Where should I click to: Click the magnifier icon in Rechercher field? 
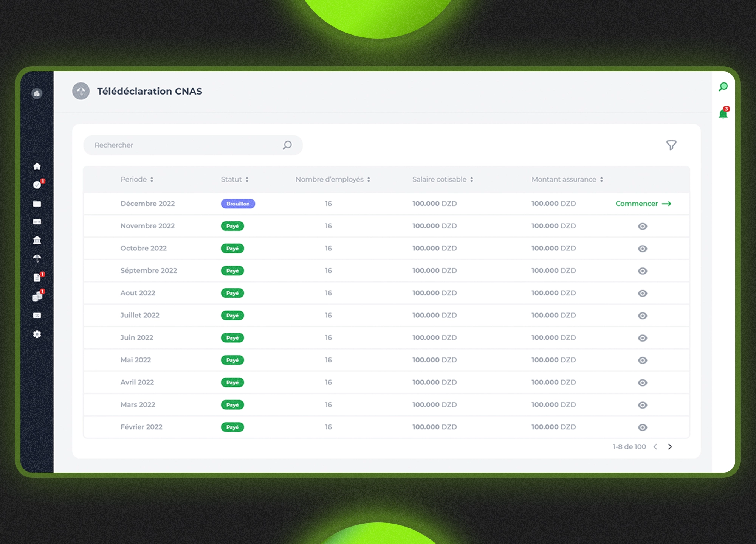pos(287,145)
